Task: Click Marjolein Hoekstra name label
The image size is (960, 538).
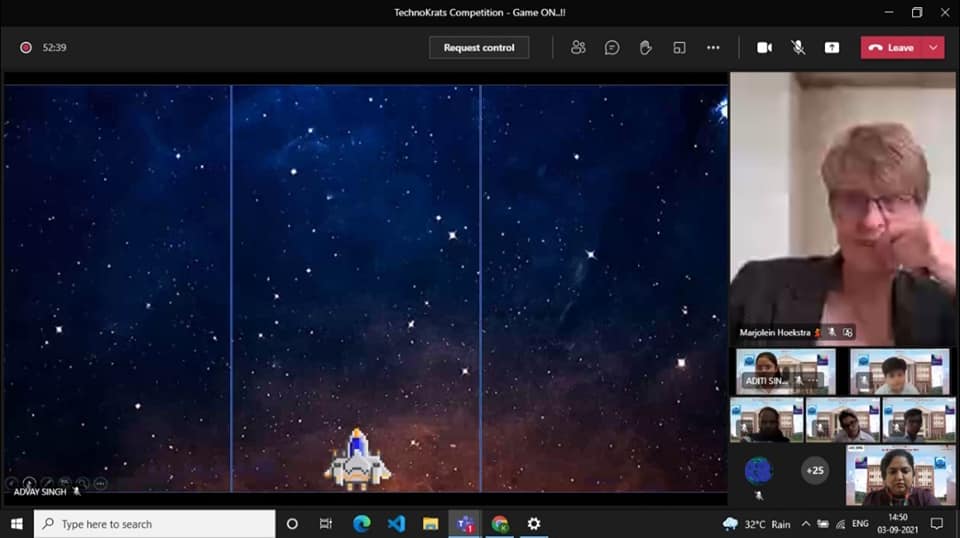Action: (774, 333)
